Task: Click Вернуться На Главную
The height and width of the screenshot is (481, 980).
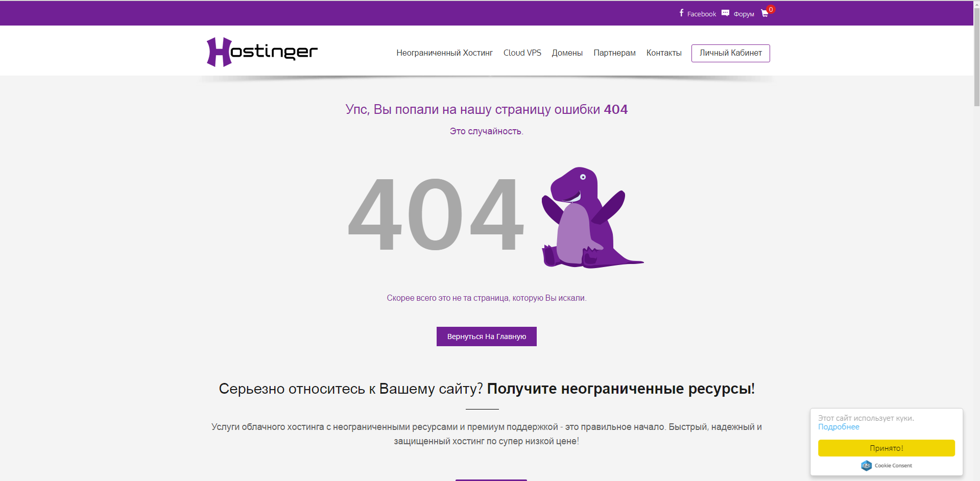Action: point(486,336)
